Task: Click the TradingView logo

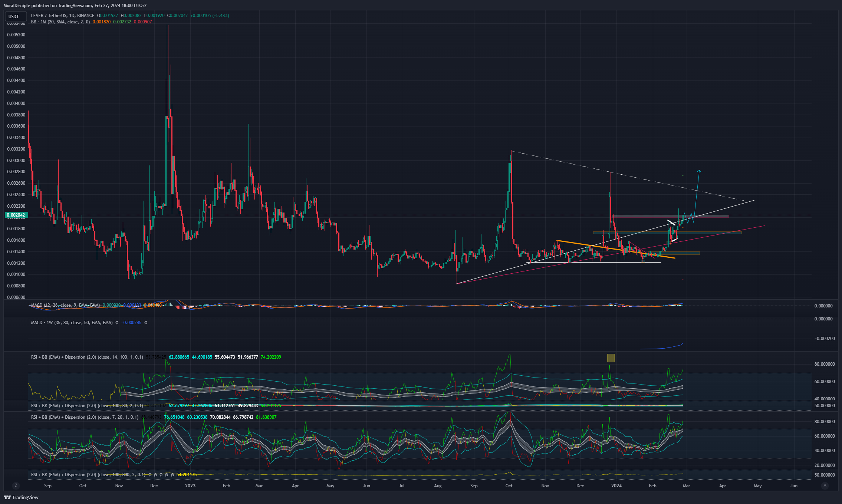Action: point(21,497)
